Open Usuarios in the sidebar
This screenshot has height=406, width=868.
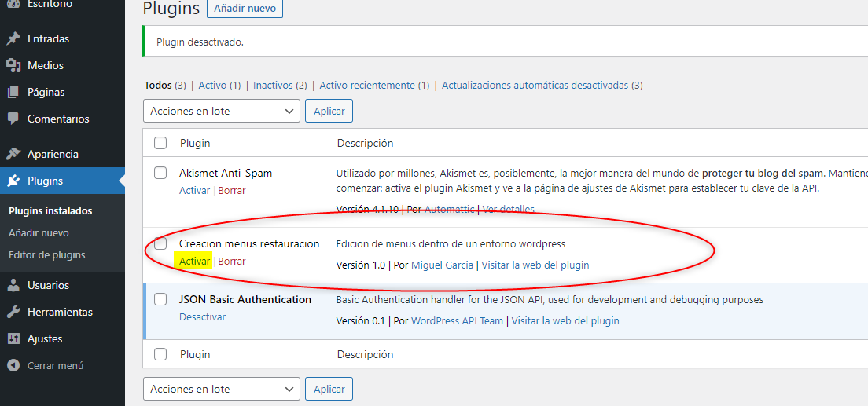tap(48, 285)
